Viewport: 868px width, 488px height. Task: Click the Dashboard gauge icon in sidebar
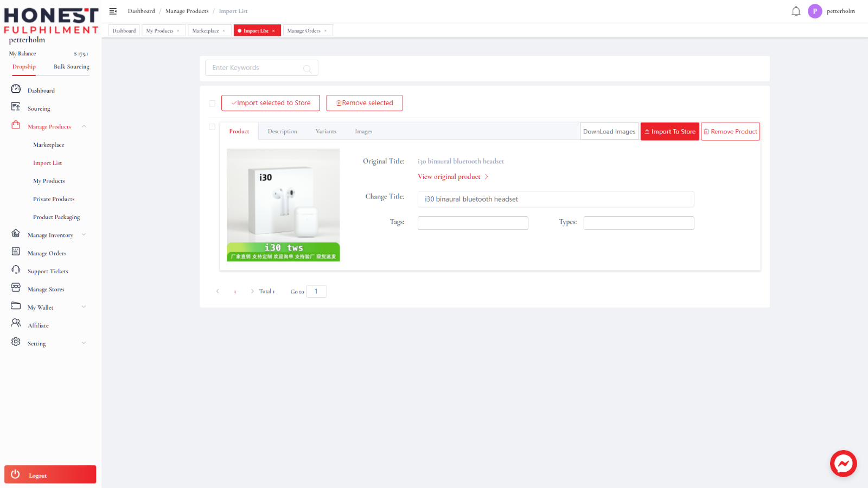coord(16,89)
